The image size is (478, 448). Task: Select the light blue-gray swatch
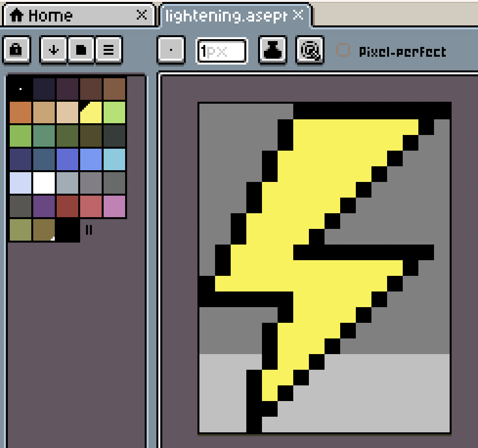coord(67,183)
